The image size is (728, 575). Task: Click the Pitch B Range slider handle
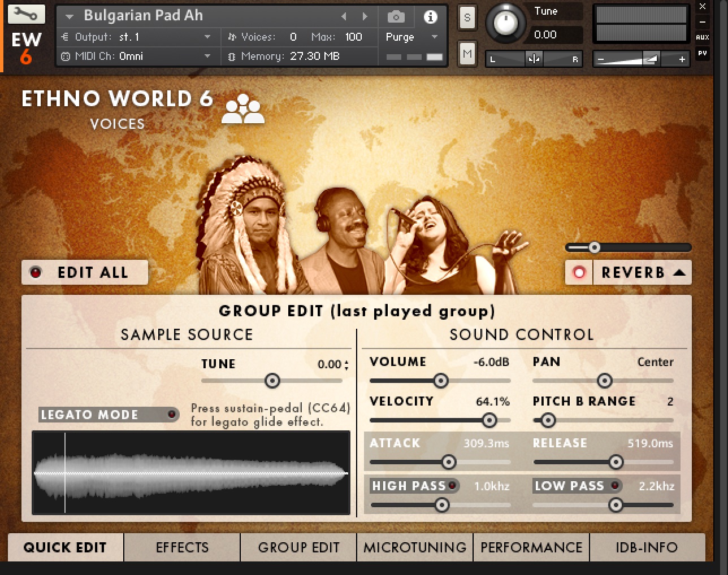(547, 420)
